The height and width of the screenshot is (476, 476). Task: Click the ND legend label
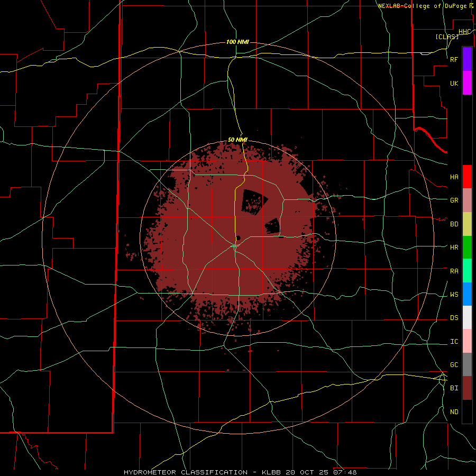(454, 412)
